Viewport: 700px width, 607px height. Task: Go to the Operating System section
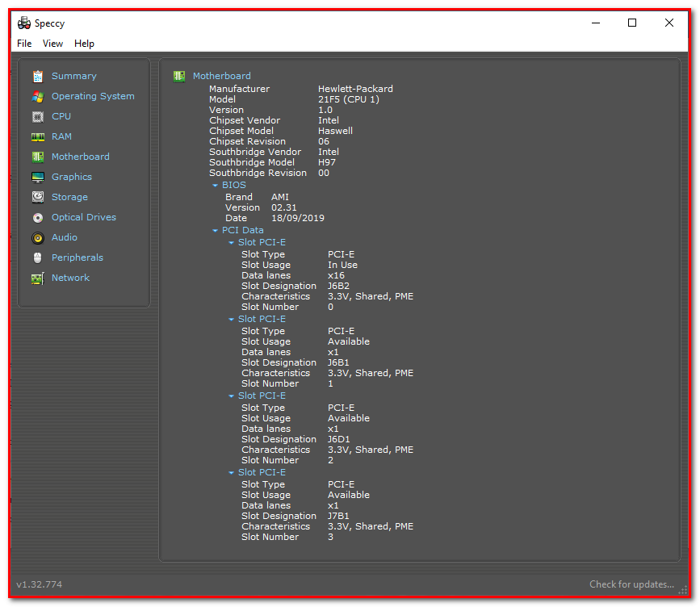coord(93,96)
